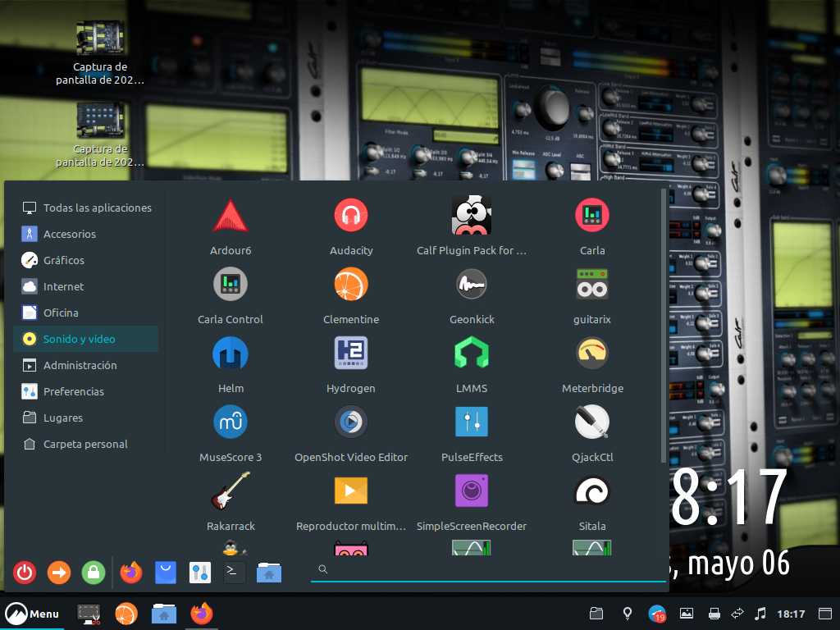Switch to the Internet category
Image resolution: width=840 pixels, height=630 pixels.
coord(63,286)
